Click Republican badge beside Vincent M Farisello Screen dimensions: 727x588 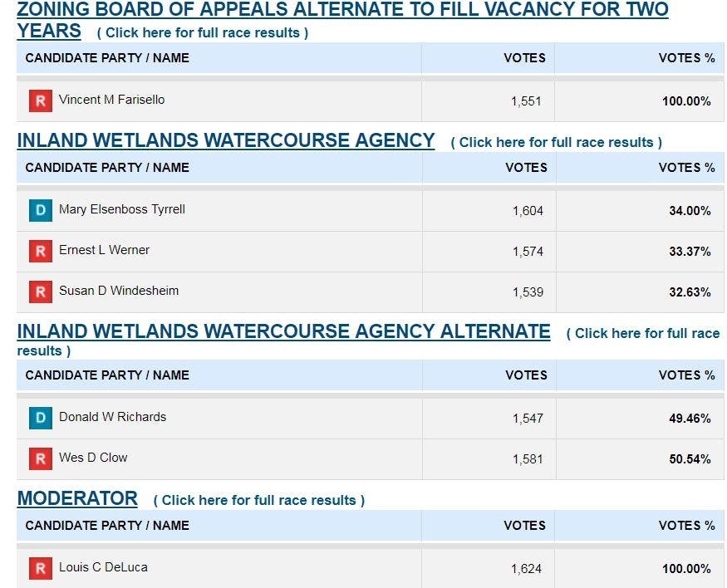click(40, 100)
